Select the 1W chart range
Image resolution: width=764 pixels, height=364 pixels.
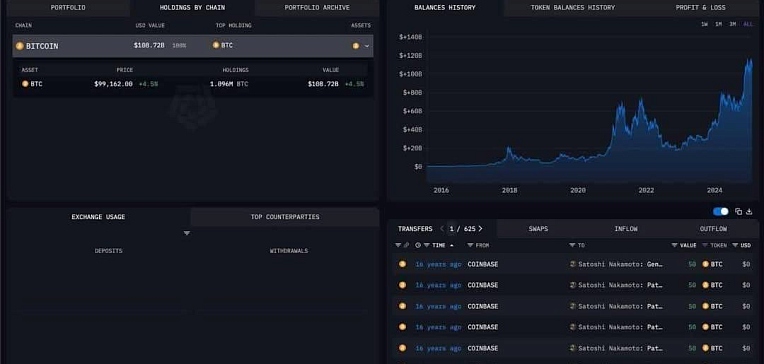pyautogui.click(x=705, y=24)
